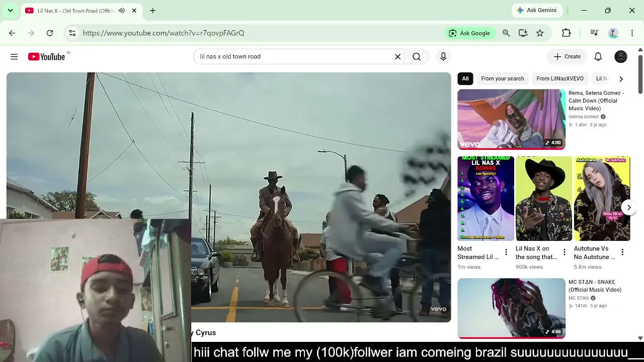Screen dimensions: 644x362
Task: Open the YouTube account avatar menu
Action: pyautogui.click(x=621, y=57)
